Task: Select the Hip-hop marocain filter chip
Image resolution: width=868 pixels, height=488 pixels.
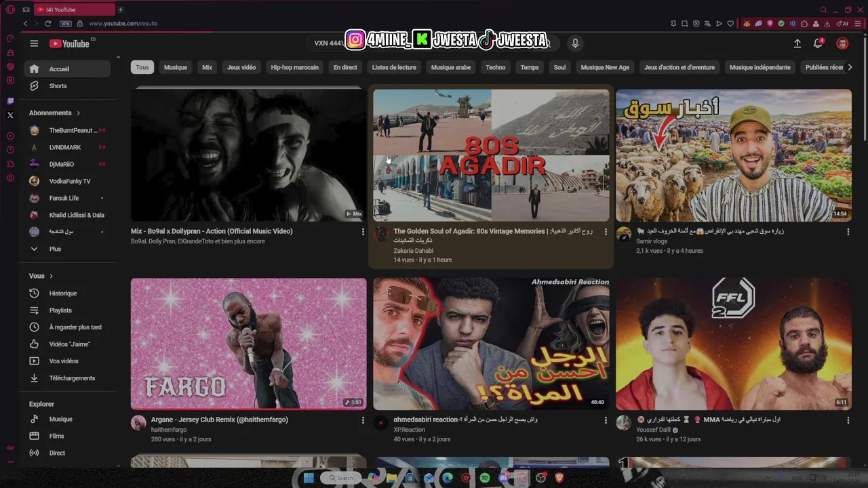Action: coord(294,67)
